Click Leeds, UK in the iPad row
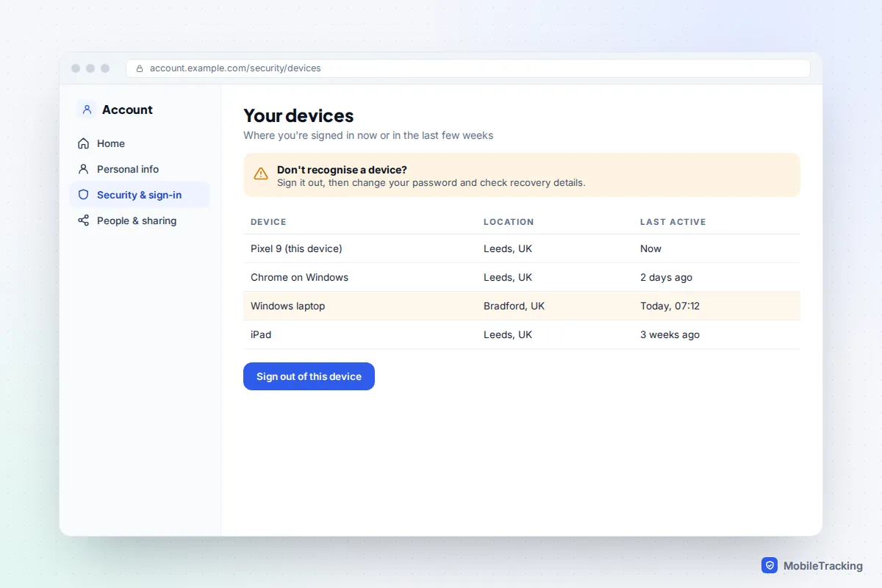Screen dimensions: 882x588 point(508,334)
